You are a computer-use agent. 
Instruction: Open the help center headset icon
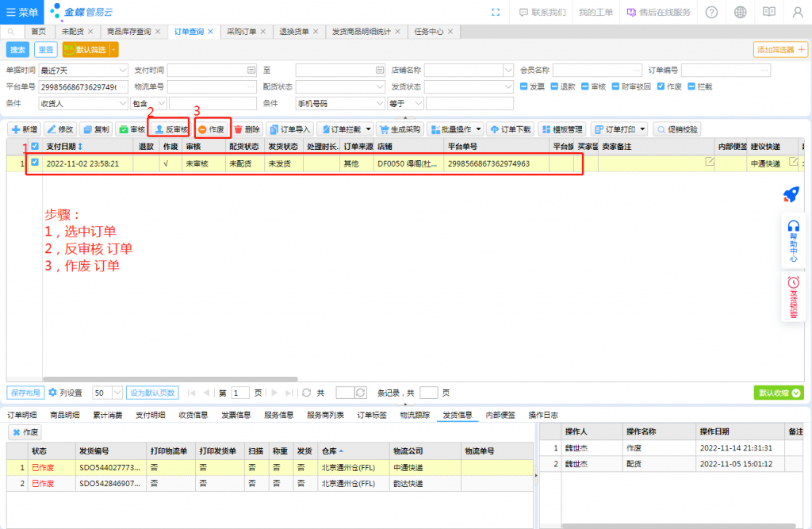pyautogui.click(x=794, y=226)
